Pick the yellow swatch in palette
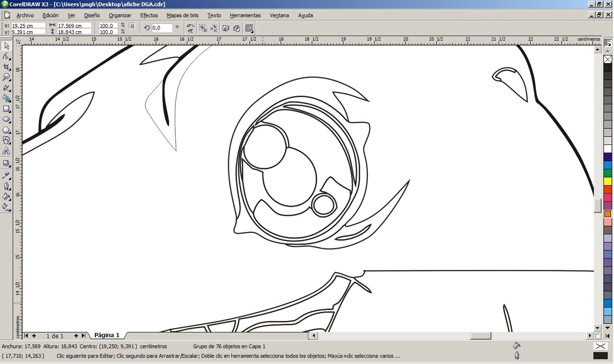Viewport: 614px width, 364px height. coord(608,181)
